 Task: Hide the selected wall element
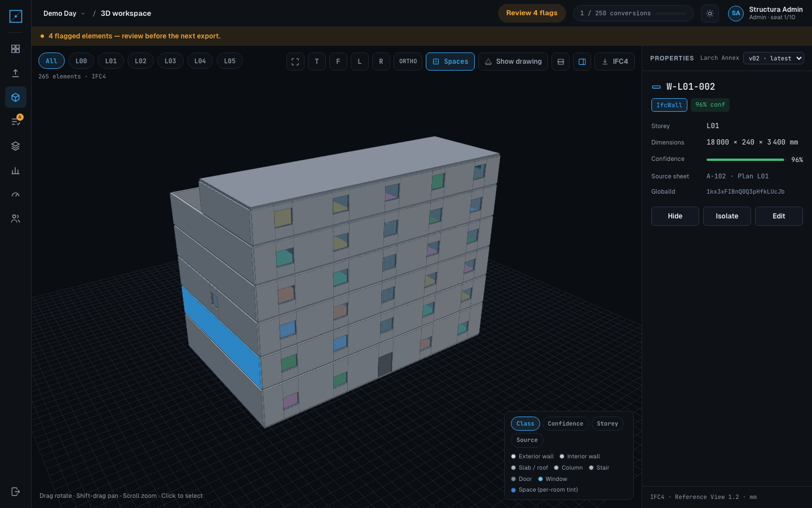(x=675, y=216)
